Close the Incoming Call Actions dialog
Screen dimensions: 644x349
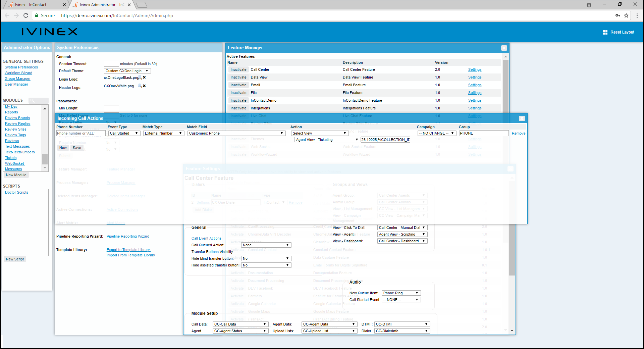tap(522, 118)
